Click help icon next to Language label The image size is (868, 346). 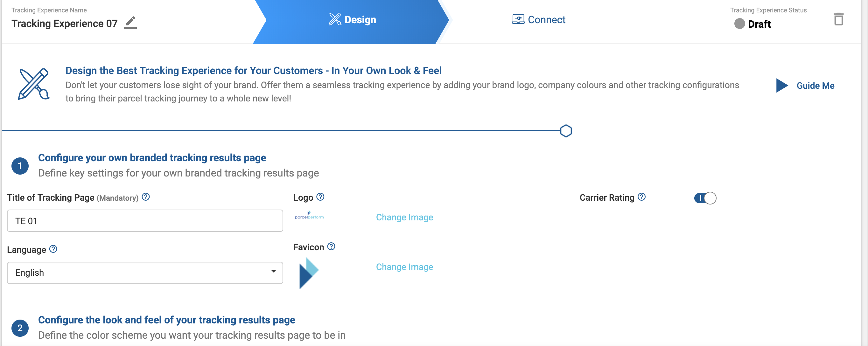53,249
